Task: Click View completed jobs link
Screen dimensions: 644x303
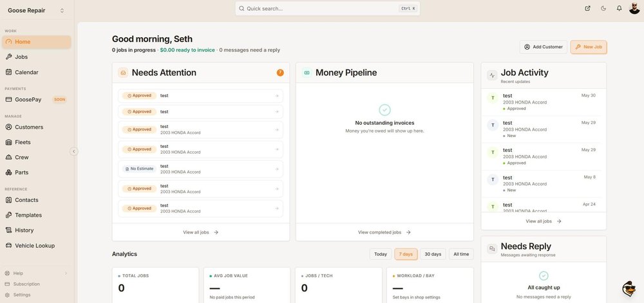Action: (x=384, y=232)
